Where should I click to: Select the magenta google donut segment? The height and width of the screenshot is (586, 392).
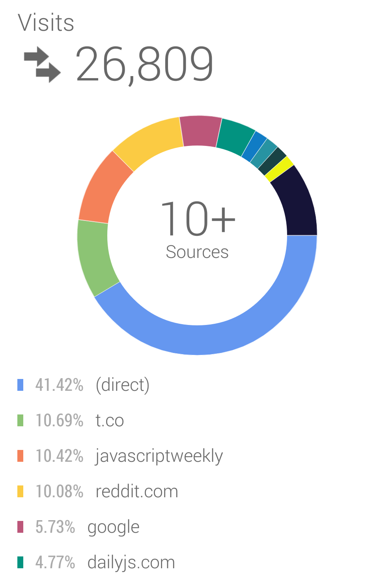200,131
